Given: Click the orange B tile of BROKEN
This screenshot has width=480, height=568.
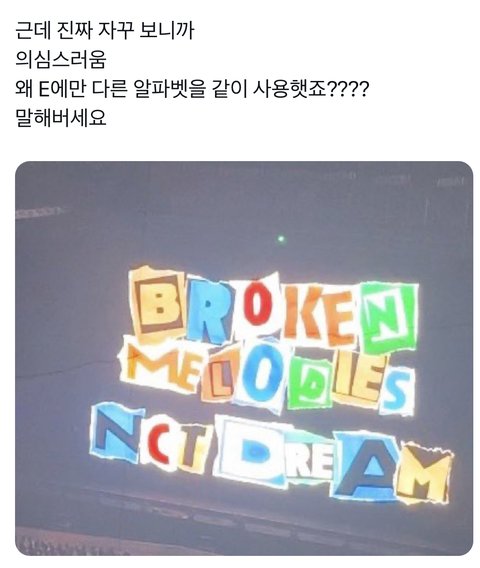Looking at the screenshot, I should 157,302.
